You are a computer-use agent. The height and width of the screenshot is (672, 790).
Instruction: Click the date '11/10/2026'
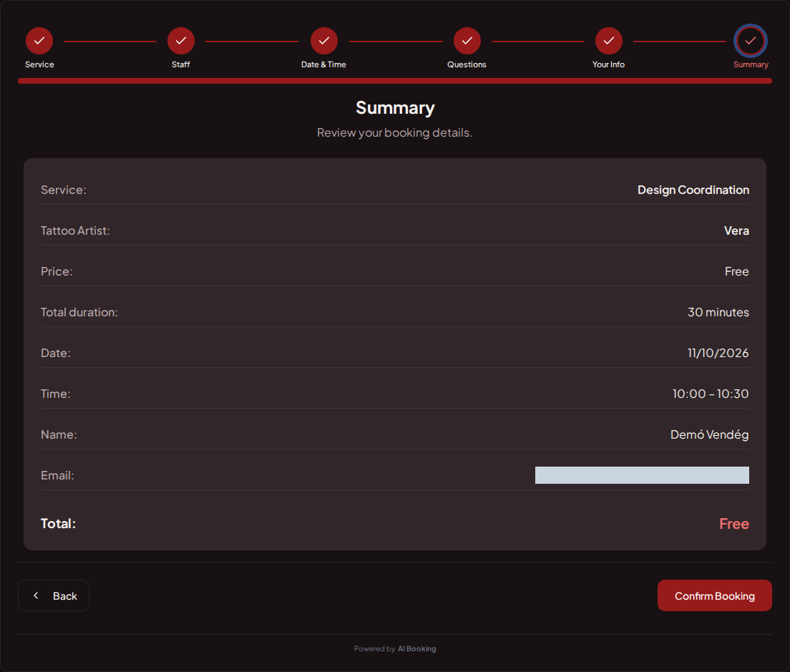[x=718, y=353]
